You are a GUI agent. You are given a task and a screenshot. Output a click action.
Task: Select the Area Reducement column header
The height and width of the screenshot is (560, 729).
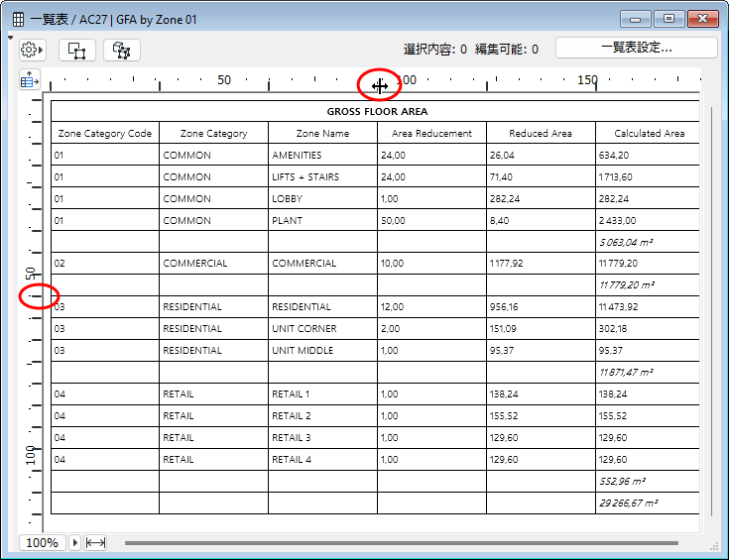(431, 133)
